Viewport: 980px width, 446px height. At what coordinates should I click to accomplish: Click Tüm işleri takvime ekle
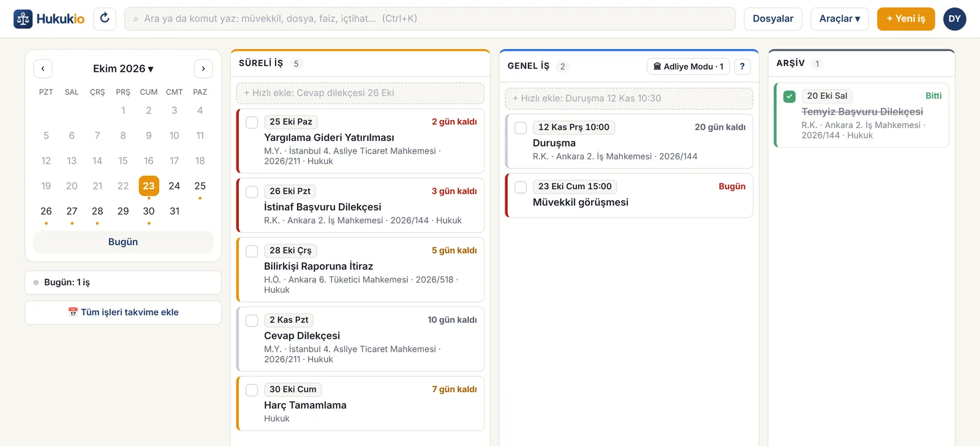point(123,312)
